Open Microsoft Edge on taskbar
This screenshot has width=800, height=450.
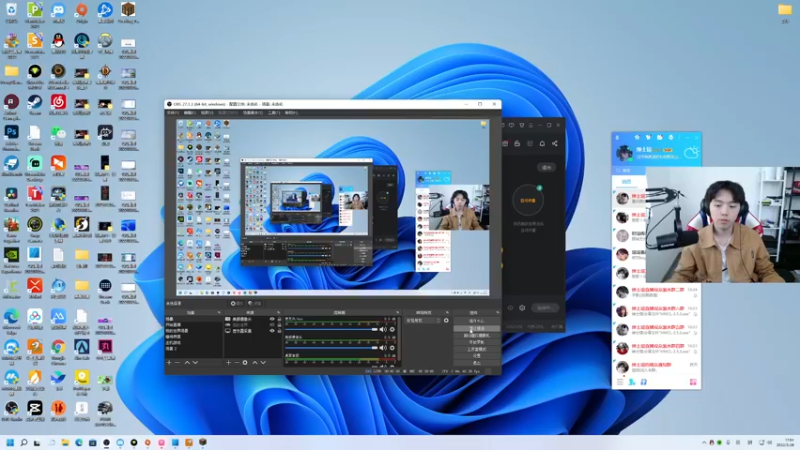[79, 442]
